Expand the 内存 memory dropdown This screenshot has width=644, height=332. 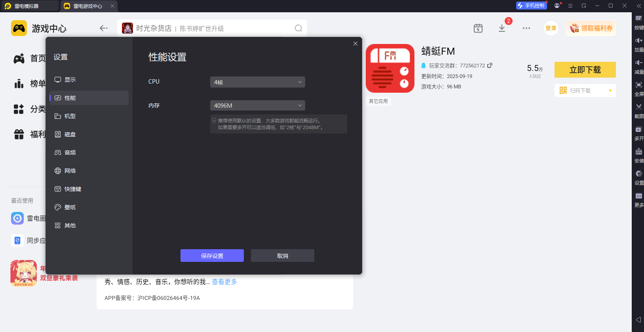pos(258,105)
